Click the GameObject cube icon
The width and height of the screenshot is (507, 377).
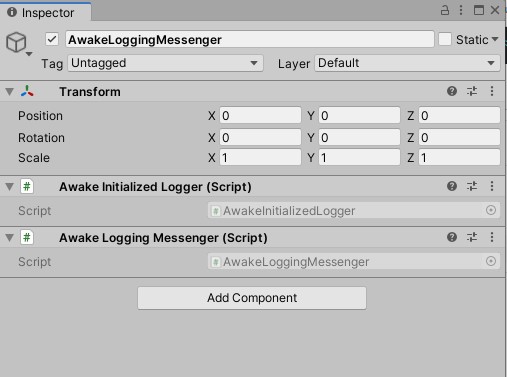pos(16,42)
